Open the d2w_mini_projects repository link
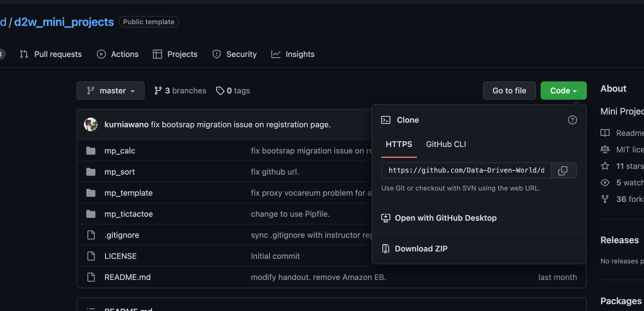 click(x=64, y=22)
